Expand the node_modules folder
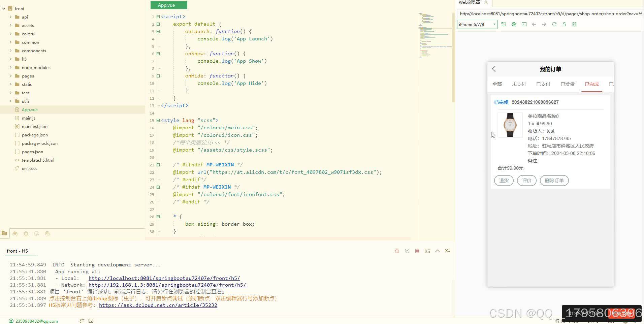This screenshot has height=324, width=644. (x=10, y=67)
